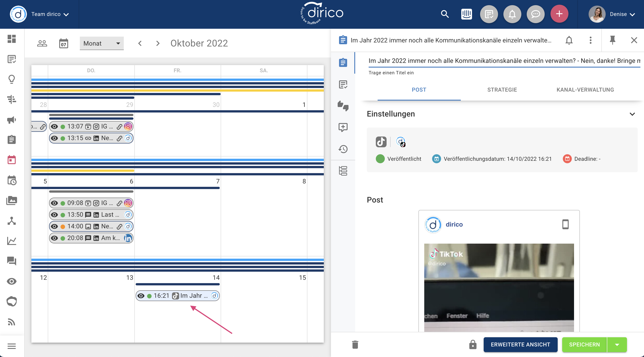The height and width of the screenshot is (357, 644).
Task: Open the team members filter icon
Action: tap(42, 43)
